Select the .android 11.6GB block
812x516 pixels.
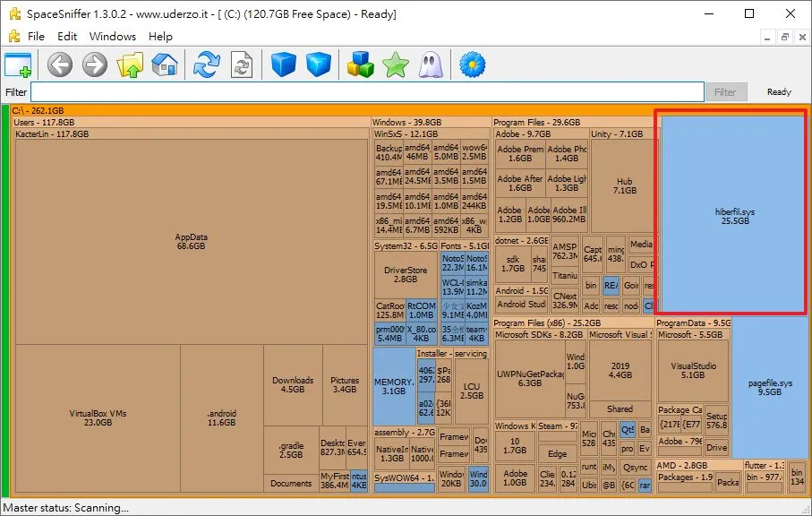222,418
